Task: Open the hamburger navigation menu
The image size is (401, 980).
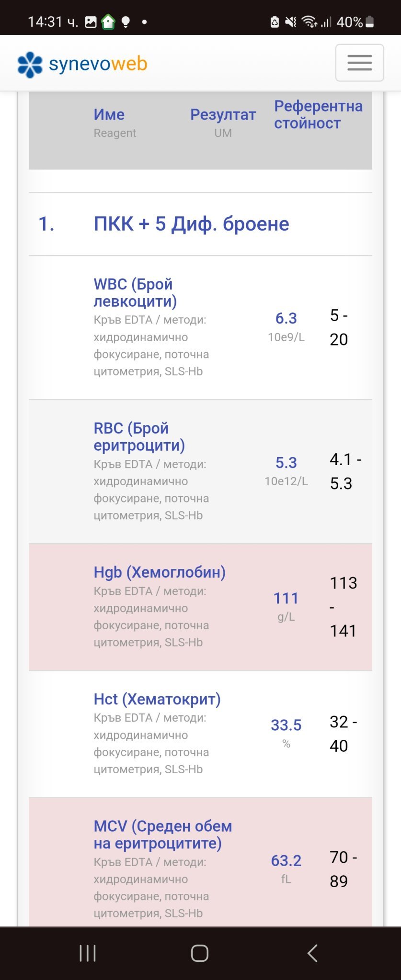Action: point(359,63)
